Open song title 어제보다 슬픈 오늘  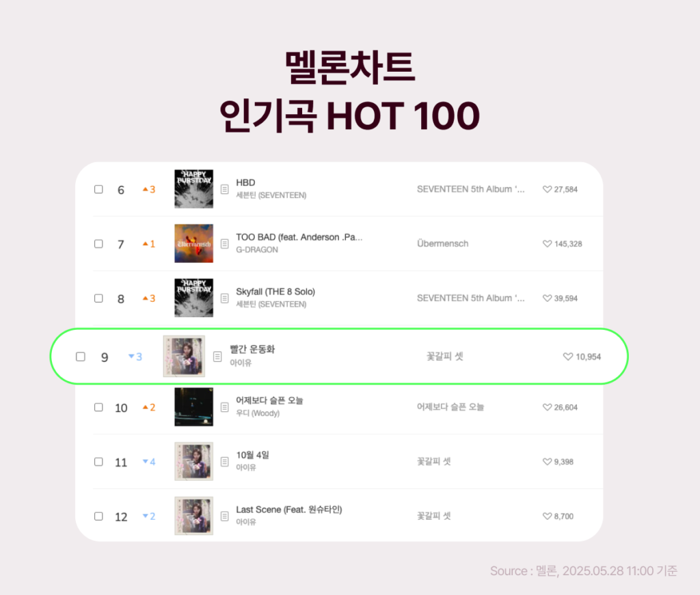(x=269, y=400)
